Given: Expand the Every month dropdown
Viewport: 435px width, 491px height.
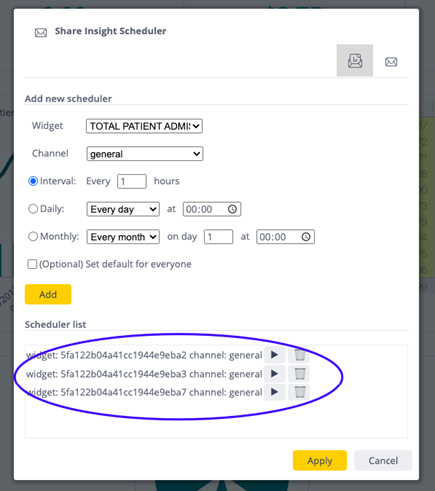Looking at the screenshot, I should pos(123,237).
